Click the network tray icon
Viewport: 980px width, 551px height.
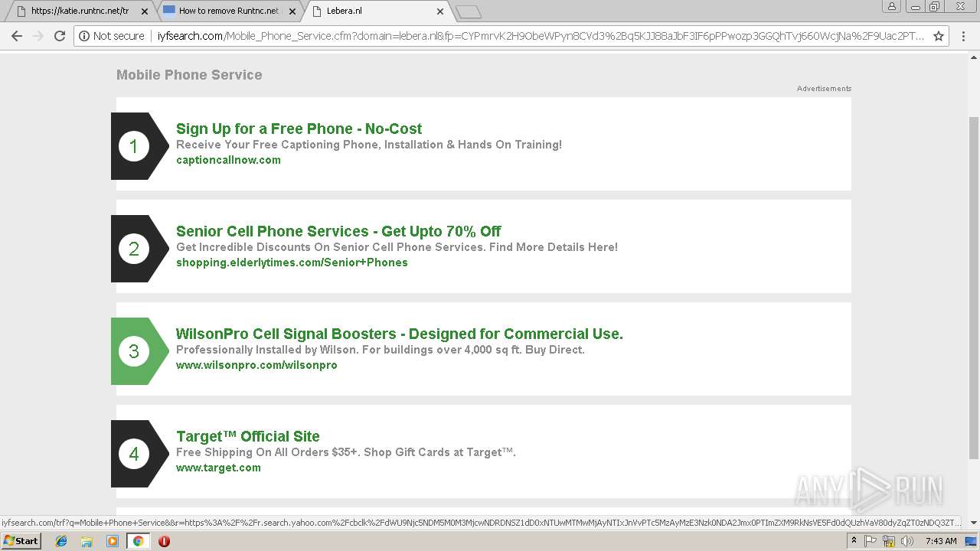pos(889,541)
